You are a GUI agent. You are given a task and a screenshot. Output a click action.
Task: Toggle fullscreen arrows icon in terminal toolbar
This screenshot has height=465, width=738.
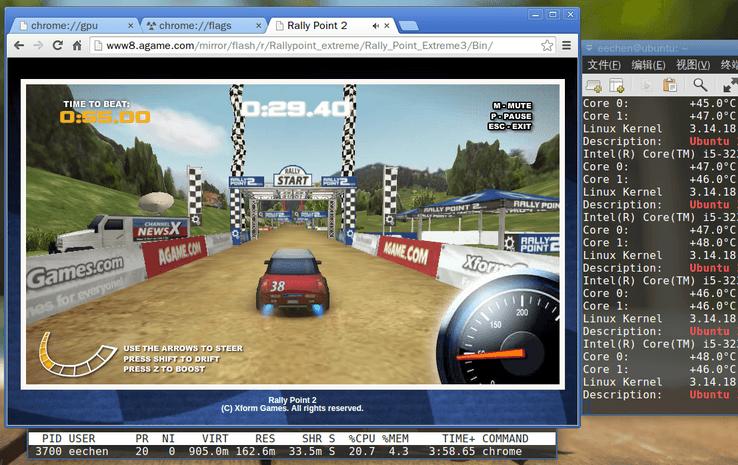click(x=730, y=86)
